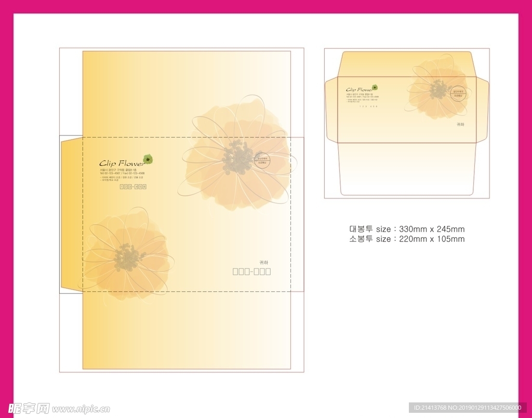Click the green flower icon beside large envelope logo
This screenshot has width=532, height=418.
tap(148, 159)
